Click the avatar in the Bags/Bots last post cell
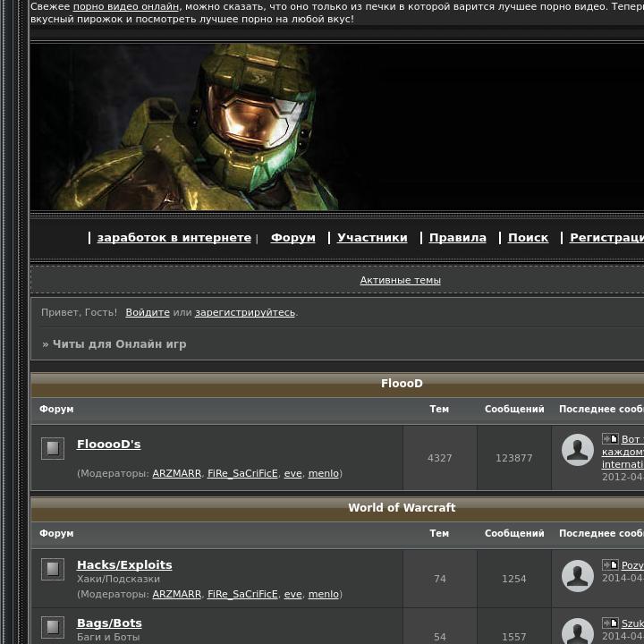Viewport: 644px width, 644px height. click(578, 631)
